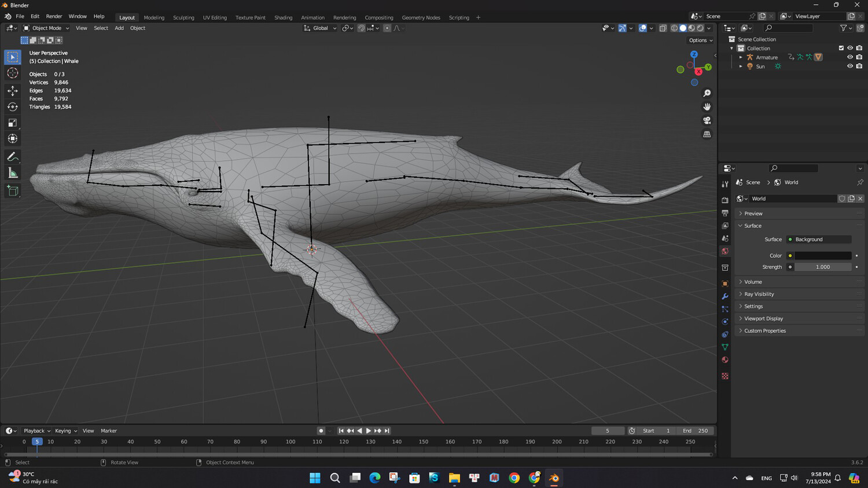Toggle Sun visibility eye icon
Viewport: 868px width, 488px height.
849,67
